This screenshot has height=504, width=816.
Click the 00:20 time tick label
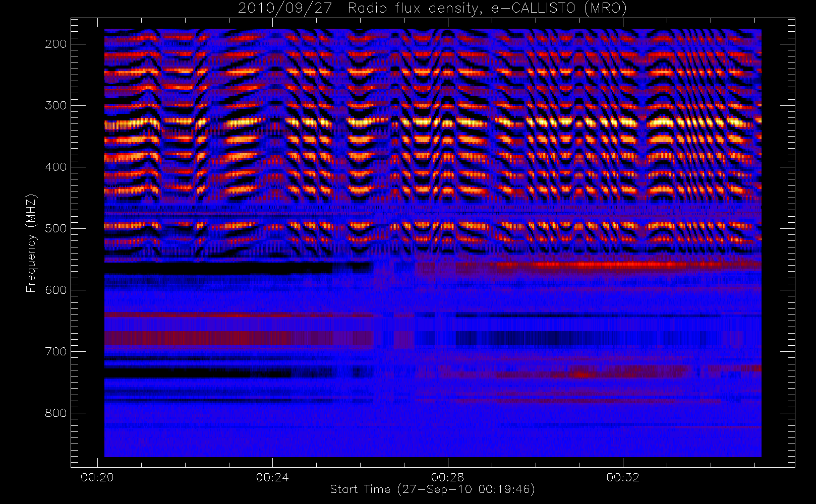[97, 477]
